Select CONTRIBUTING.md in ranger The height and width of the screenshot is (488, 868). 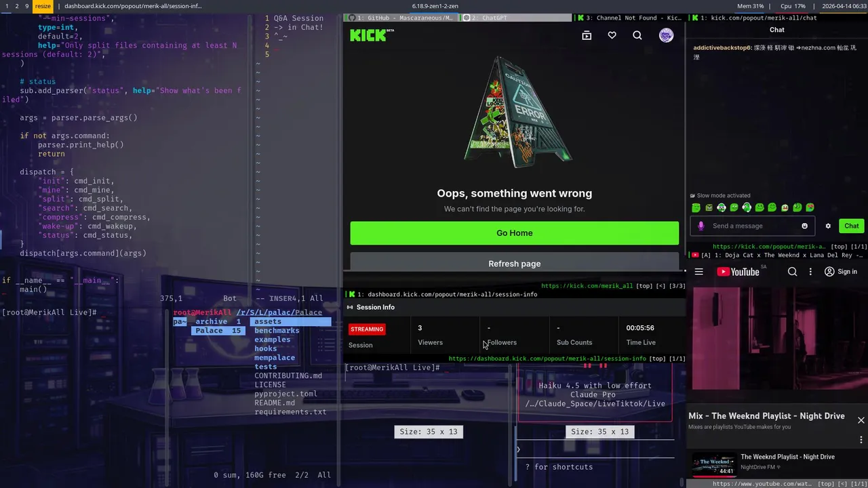[x=288, y=375]
